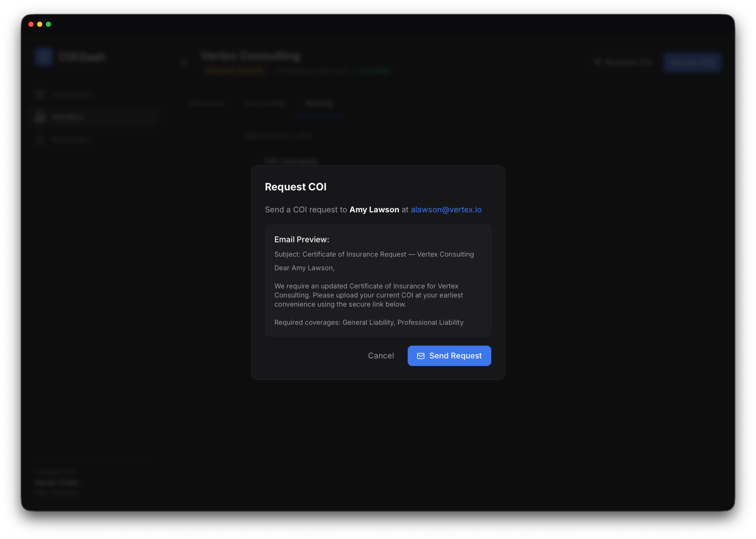Screen dimensions: 756x539
Task: Select the Email Preview panel
Action: (378, 280)
